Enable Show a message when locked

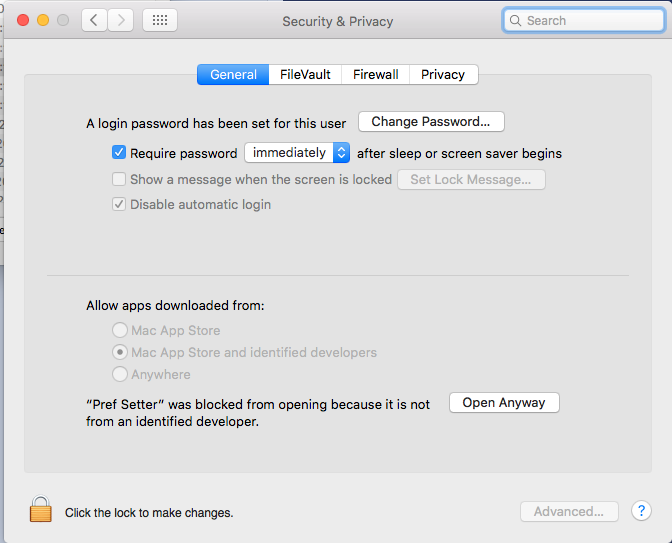(119, 180)
